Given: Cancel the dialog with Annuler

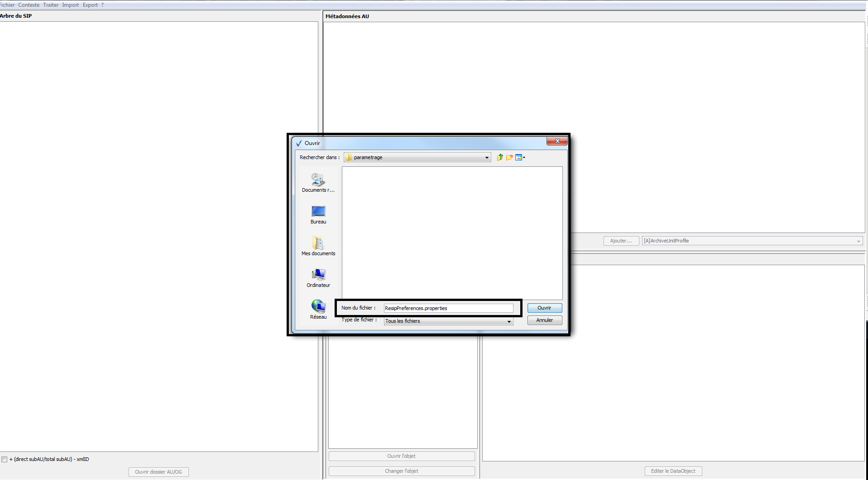Looking at the screenshot, I should coord(544,320).
